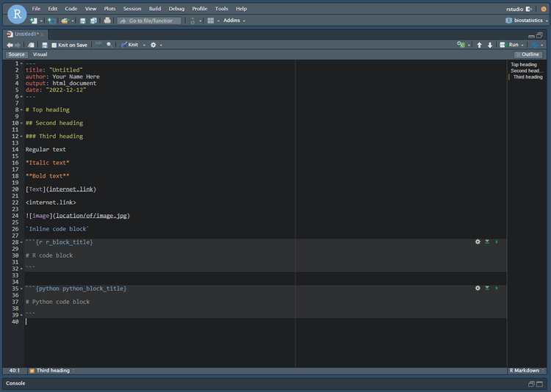Click the document settings gear icon
551x392 pixels.
click(x=154, y=45)
